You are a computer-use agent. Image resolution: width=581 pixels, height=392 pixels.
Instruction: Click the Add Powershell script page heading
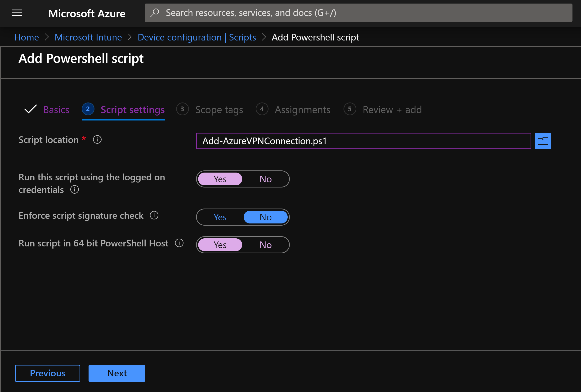click(81, 58)
